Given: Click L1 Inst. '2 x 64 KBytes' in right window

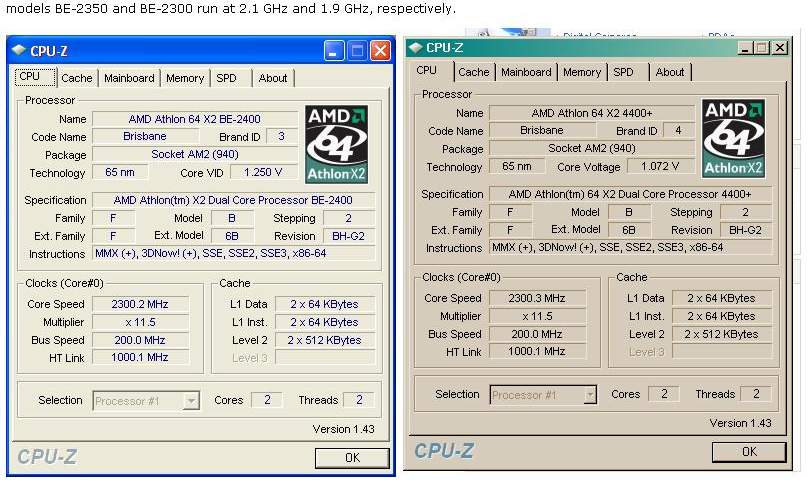Looking at the screenshot, I should click(722, 316).
